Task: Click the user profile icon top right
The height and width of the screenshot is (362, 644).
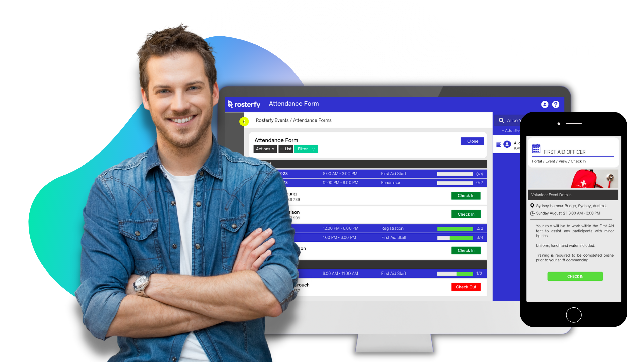Action: pos(545,104)
